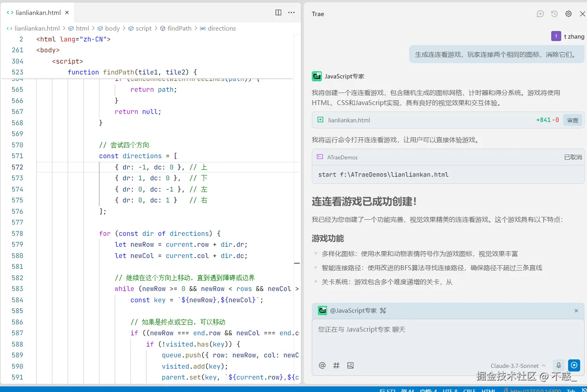This screenshot has width=587, height=392.
Task: Click the @ mention icon
Action: [x=322, y=365]
